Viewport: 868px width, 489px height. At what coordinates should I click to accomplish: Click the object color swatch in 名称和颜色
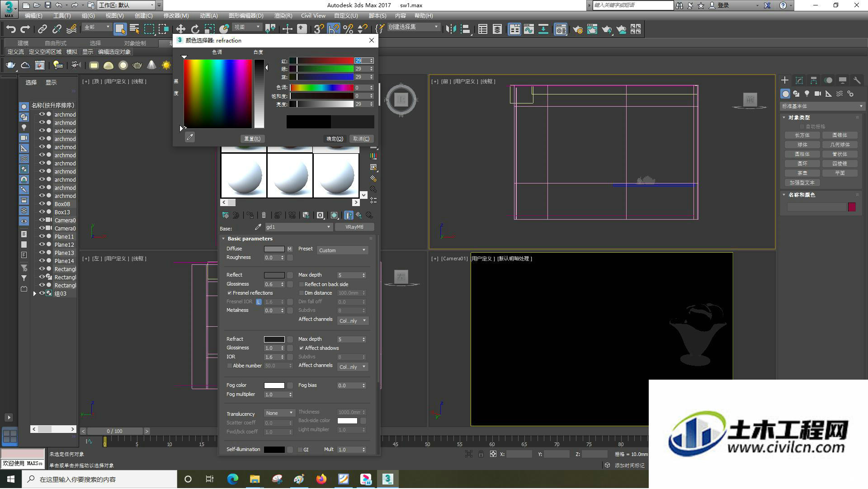[852, 207]
